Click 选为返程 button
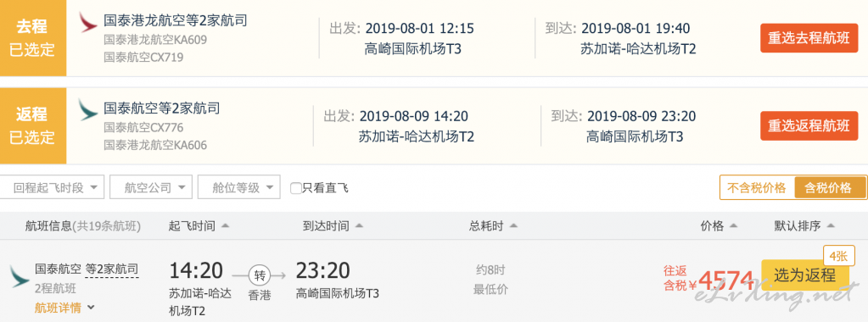 pos(805,275)
